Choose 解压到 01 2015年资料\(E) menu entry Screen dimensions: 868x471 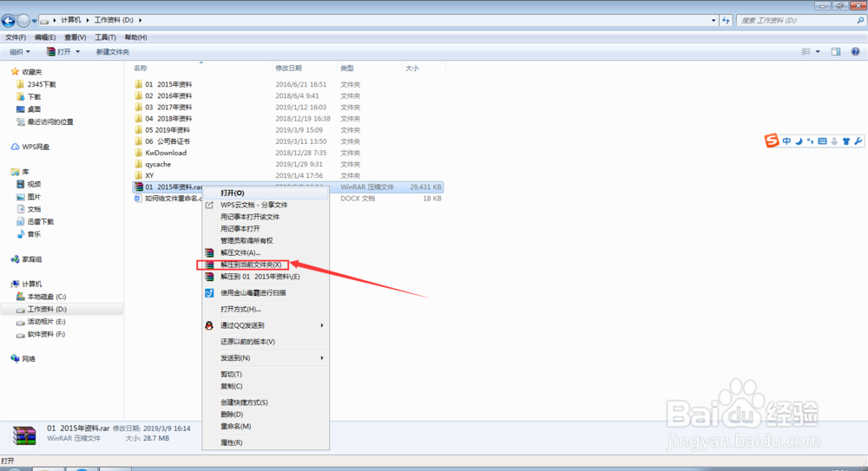click(x=265, y=277)
